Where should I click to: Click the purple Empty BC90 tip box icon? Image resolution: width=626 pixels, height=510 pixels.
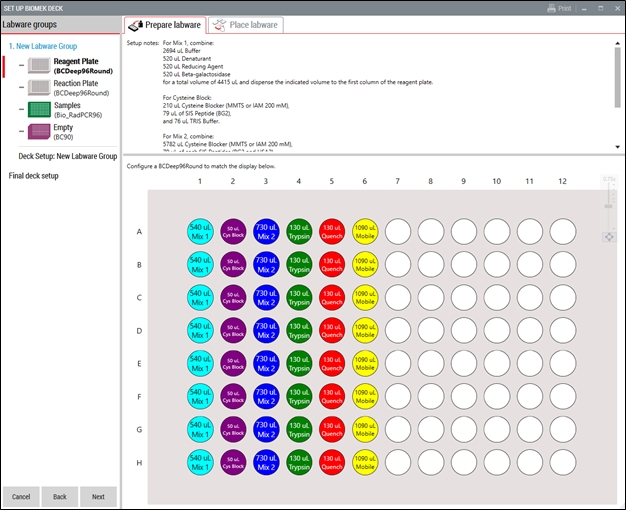[x=39, y=132]
